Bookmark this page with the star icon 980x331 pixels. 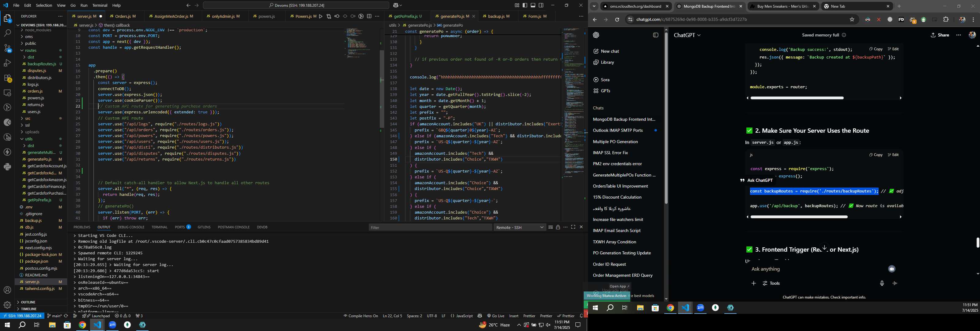pyautogui.click(x=852, y=20)
